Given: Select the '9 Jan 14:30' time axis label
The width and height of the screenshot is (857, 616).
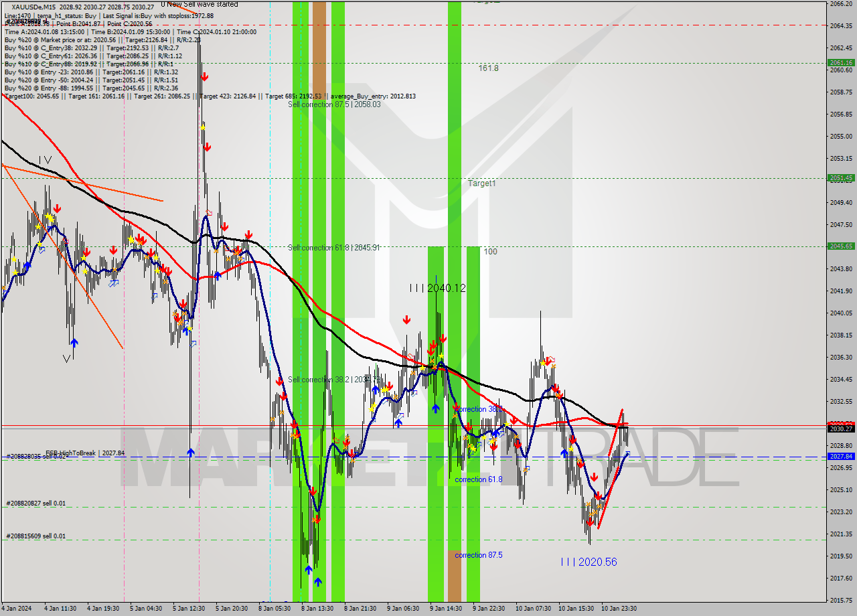Looking at the screenshot, I should (447, 609).
